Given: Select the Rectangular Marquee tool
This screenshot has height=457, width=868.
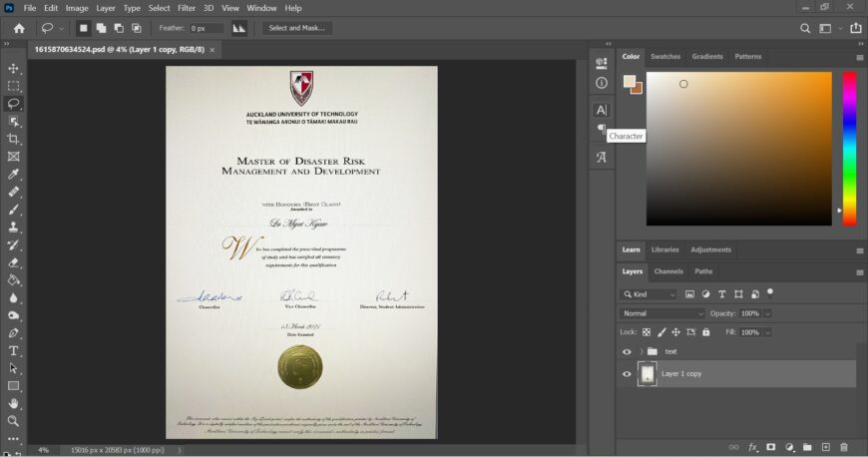Looking at the screenshot, I should coord(13,86).
